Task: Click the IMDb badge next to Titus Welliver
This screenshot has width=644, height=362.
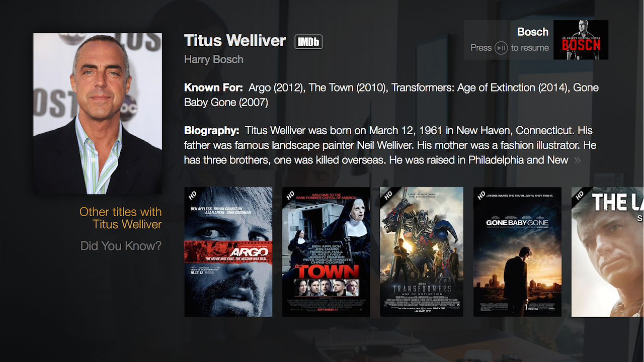Action: click(x=308, y=42)
